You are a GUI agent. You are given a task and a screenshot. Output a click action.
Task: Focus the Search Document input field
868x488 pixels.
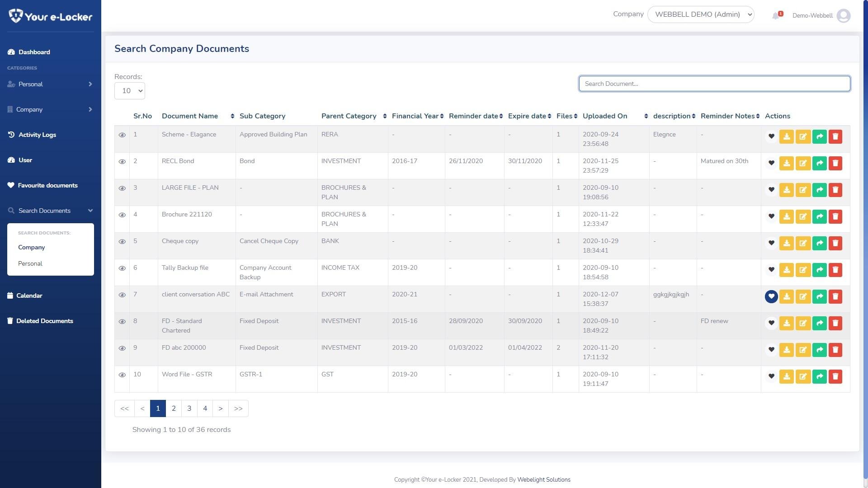coord(714,84)
